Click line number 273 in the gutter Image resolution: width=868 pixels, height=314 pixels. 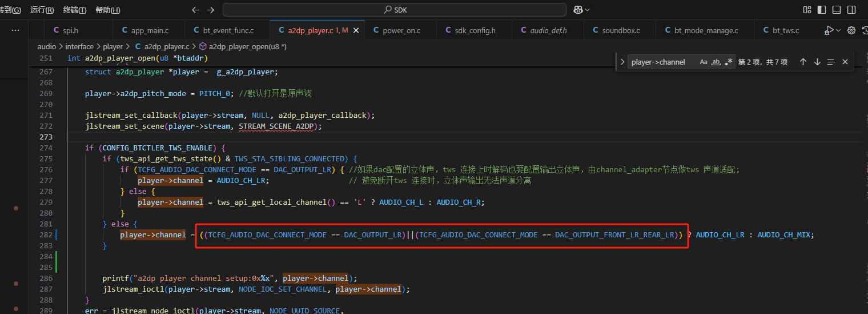[x=46, y=137]
